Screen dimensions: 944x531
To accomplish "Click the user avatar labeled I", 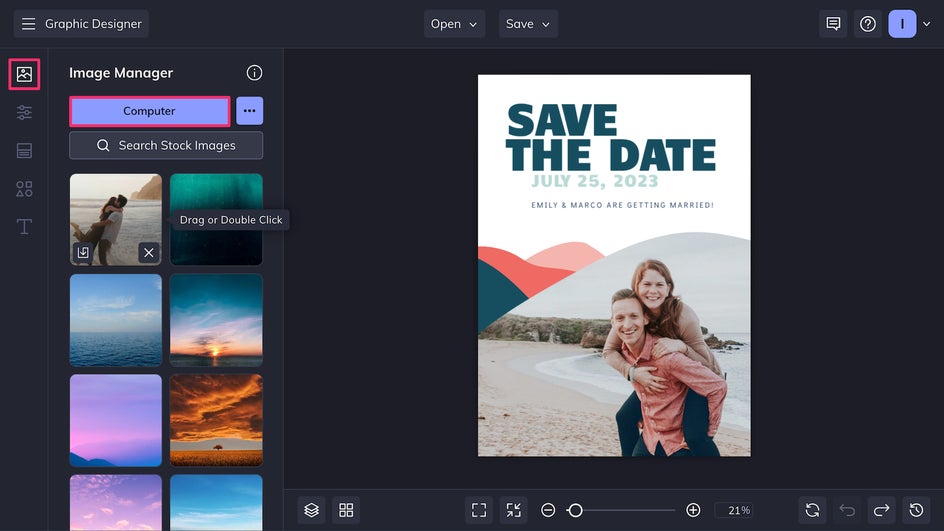I will click(x=902, y=24).
